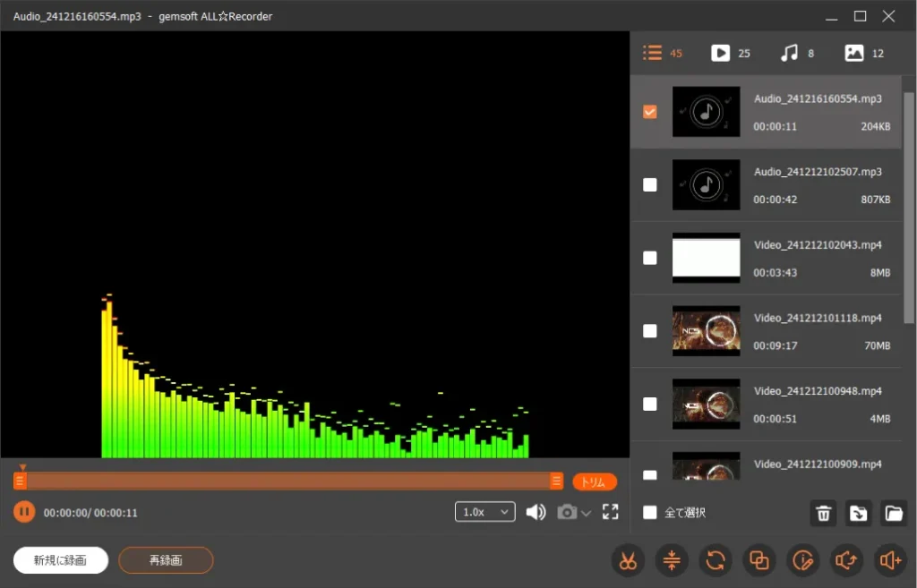Image resolution: width=917 pixels, height=588 pixels.
Task: Click the delete trash can icon
Action: coord(823,513)
